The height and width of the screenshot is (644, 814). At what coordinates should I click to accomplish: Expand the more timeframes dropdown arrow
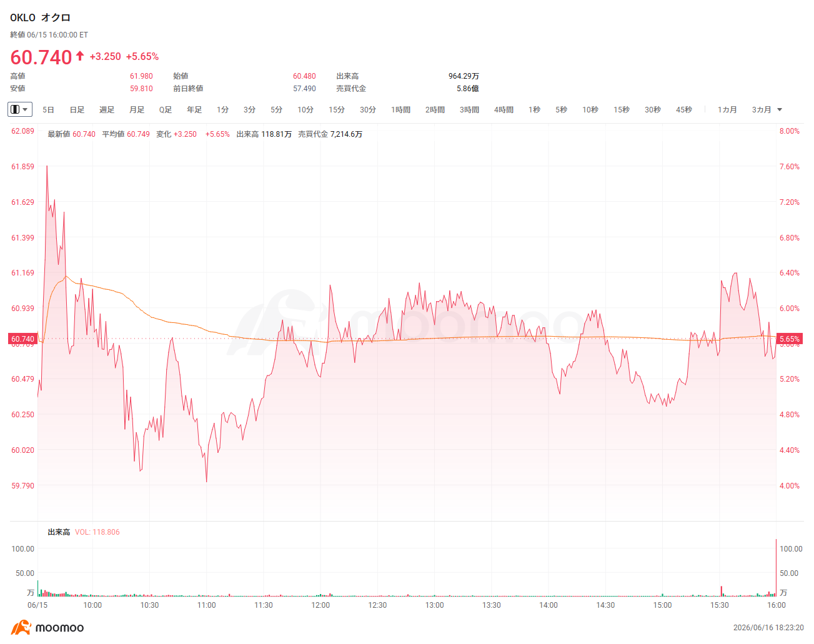coord(780,110)
